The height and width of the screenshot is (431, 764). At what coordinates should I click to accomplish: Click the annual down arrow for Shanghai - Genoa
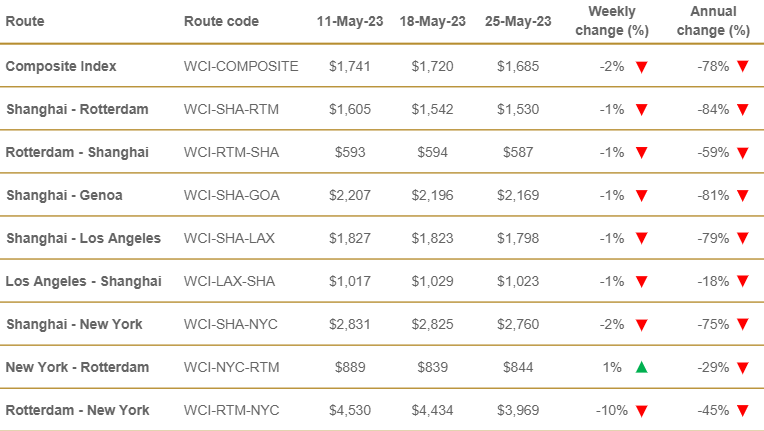click(x=743, y=196)
